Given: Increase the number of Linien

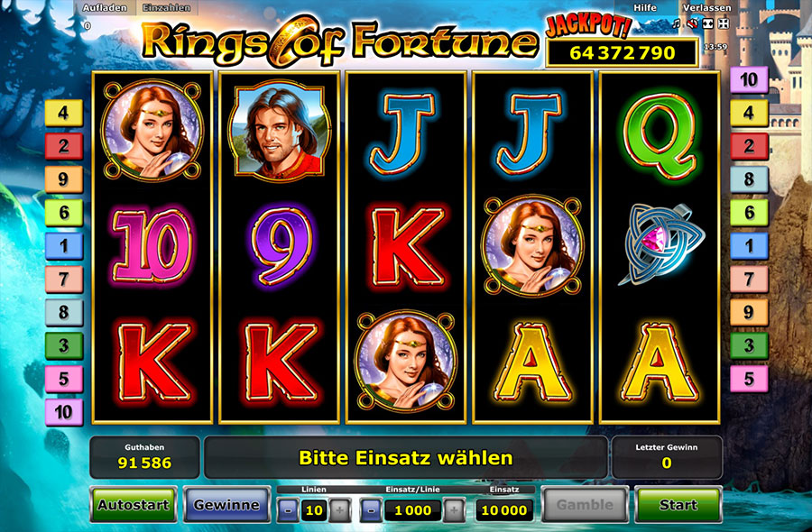Looking at the screenshot, I should point(340,510).
